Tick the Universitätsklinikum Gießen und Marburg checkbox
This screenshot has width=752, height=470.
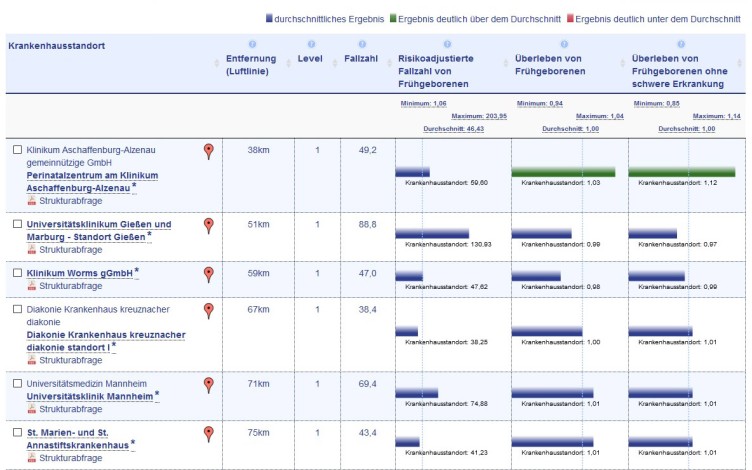pos(17,224)
